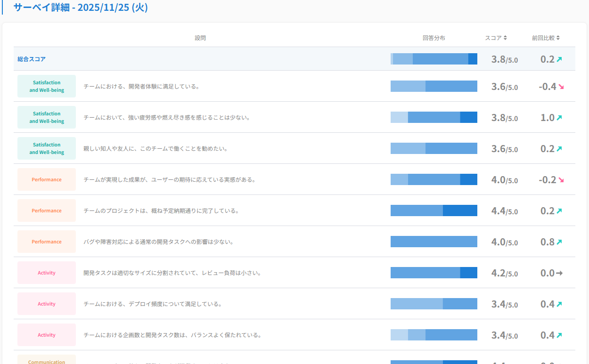The image size is (589, 364).
Task: Click the up arrow for 予定納期通りに完了 question
Action: click(559, 211)
